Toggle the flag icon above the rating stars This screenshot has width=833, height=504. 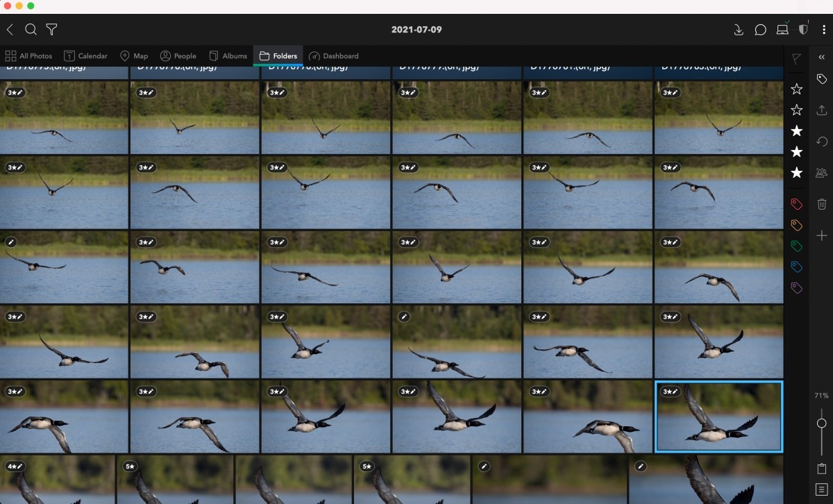tap(797, 58)
